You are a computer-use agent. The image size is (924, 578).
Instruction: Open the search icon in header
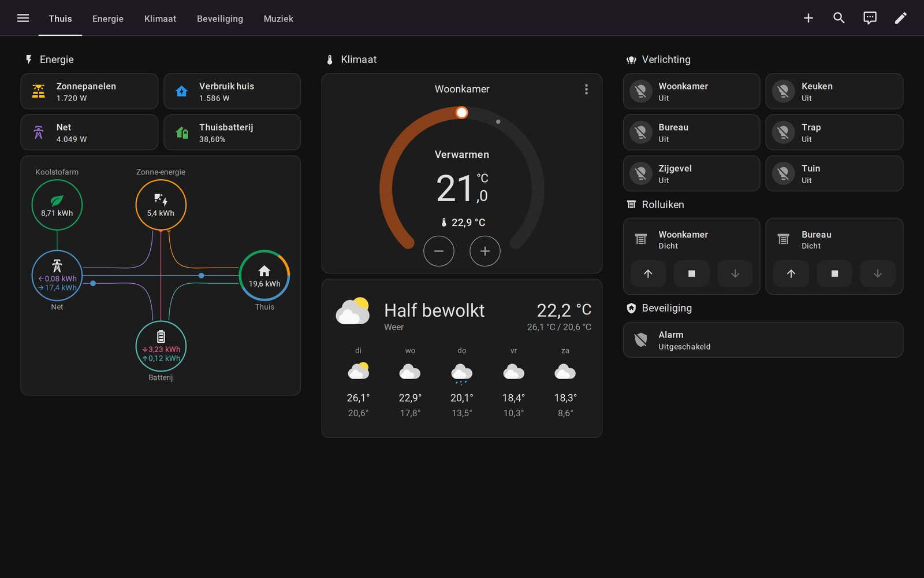pyautogui.click(x=839, y=18)
